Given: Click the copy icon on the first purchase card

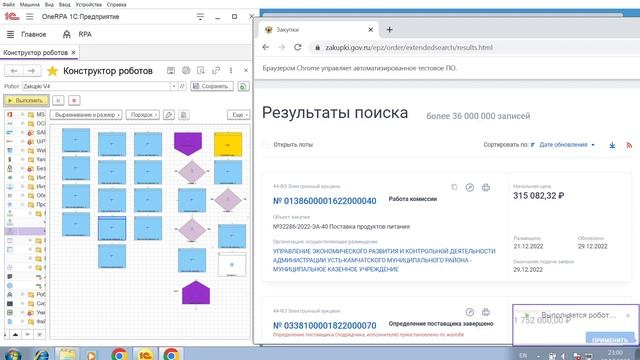Looking at the screenshot, I should pyautogui.click(x=454, y=187).
